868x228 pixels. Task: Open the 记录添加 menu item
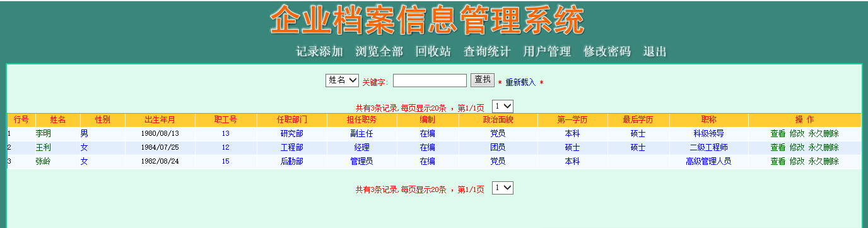[320, 52]
